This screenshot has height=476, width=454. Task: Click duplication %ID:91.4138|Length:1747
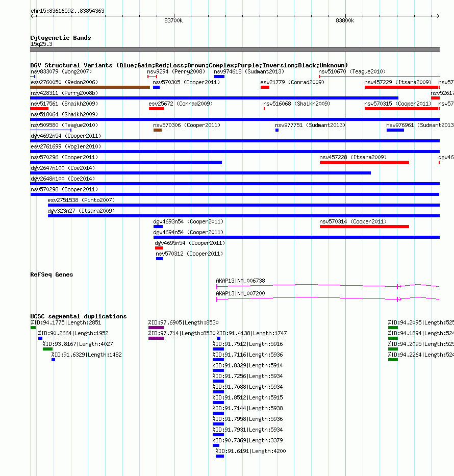[x=251, y=333]
